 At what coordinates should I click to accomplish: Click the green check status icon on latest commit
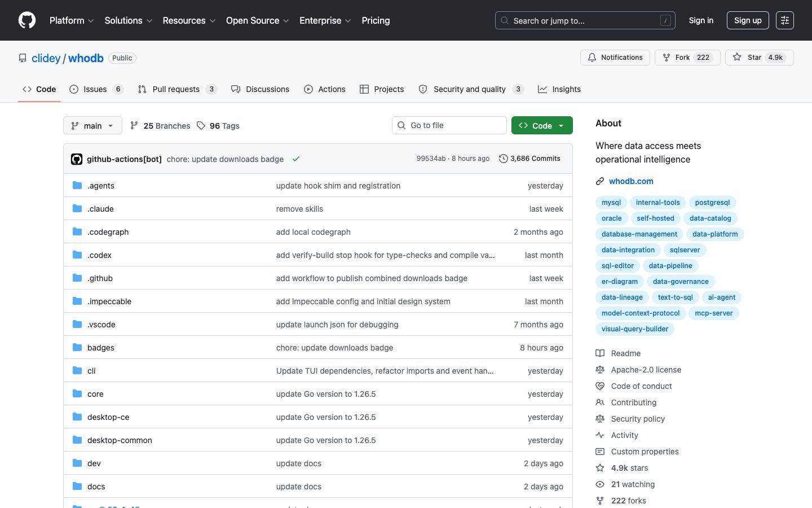pyautogui.click(x=296, y=159)
